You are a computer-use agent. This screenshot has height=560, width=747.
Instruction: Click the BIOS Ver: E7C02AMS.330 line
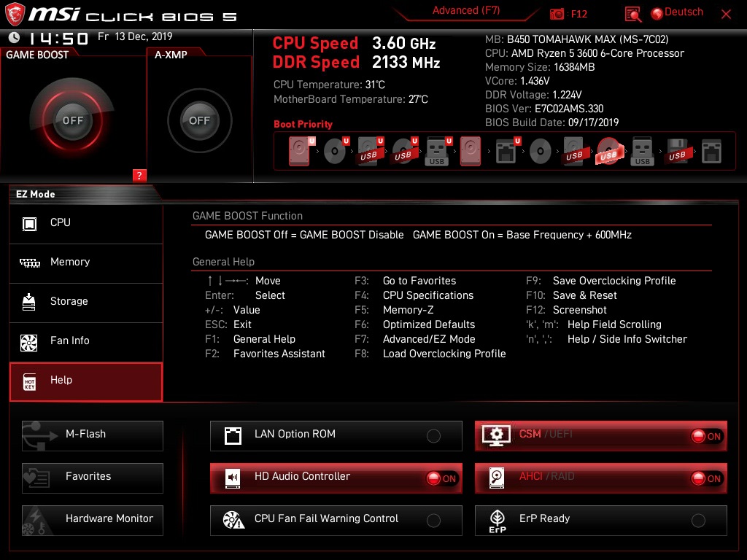pyautogui.click(x=544, y=109)
